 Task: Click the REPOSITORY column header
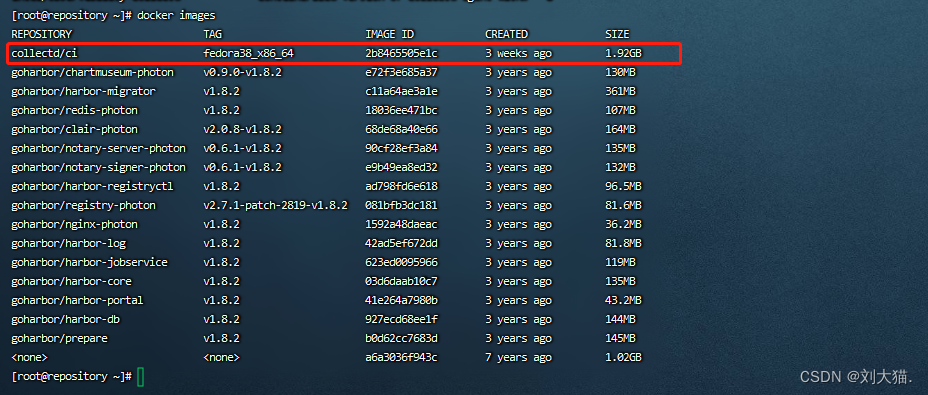tap(41, 34)
